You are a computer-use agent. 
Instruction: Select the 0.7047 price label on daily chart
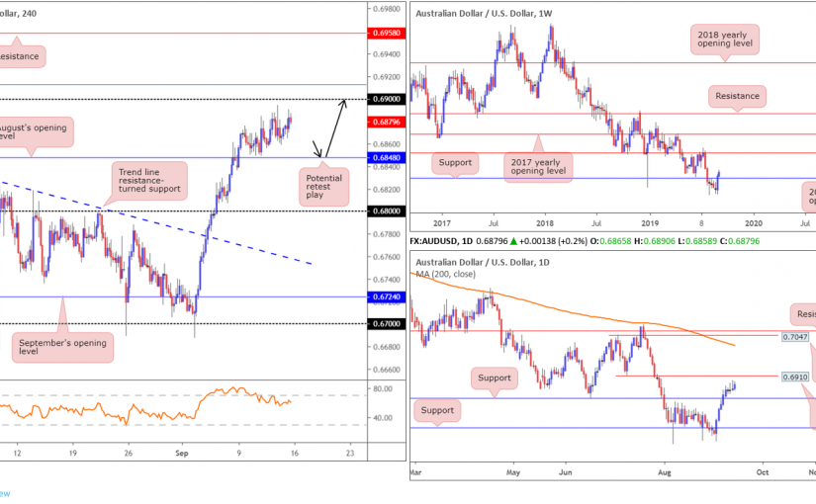tap(794, 337)
